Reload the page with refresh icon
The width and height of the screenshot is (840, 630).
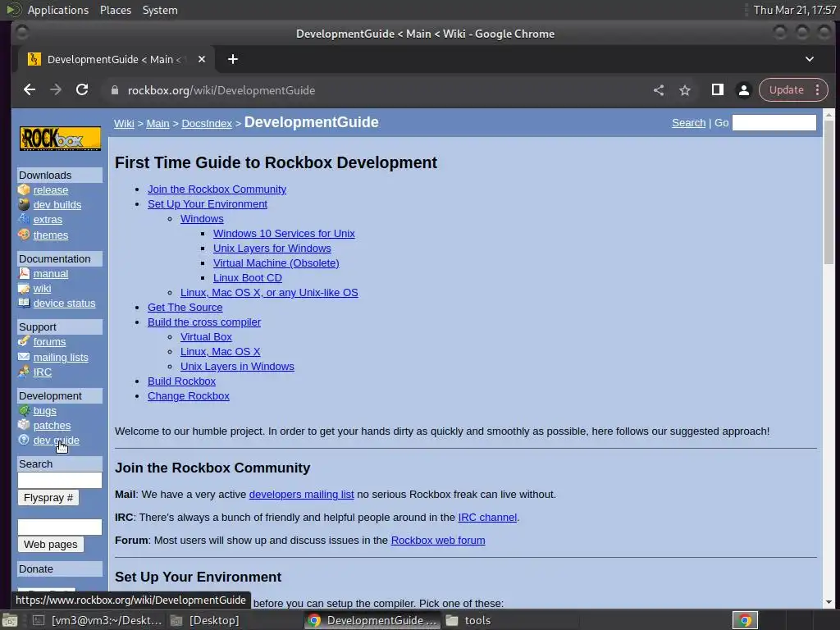click(82, 90)
